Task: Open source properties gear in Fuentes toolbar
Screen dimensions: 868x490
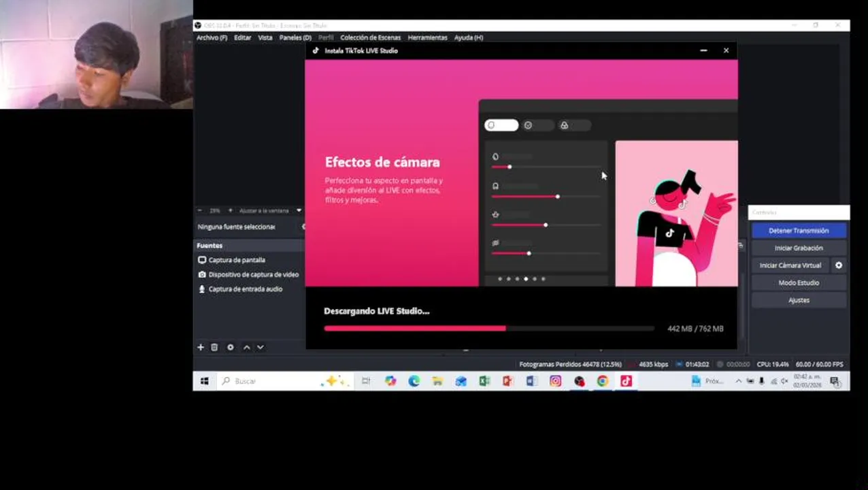Action: pyautogui.click(x=231, y=347)
